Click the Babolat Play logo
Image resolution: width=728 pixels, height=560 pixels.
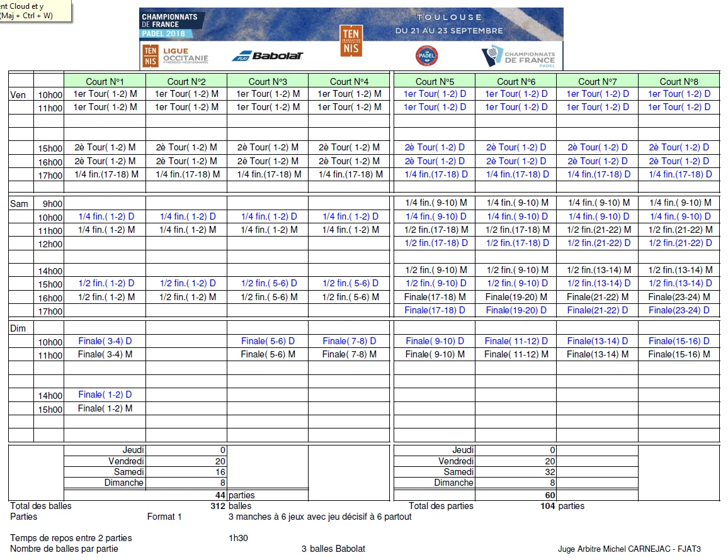click(268, 56)
